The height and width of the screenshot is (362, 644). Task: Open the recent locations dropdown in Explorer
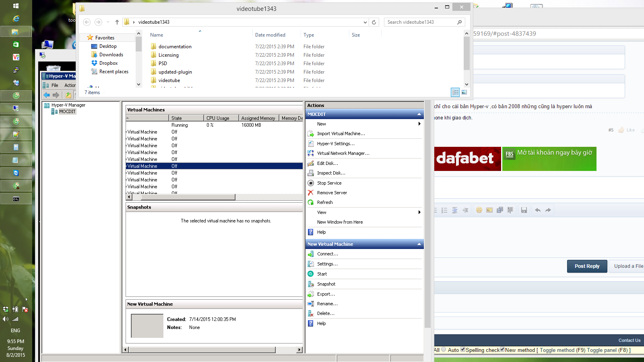[108, 22]
